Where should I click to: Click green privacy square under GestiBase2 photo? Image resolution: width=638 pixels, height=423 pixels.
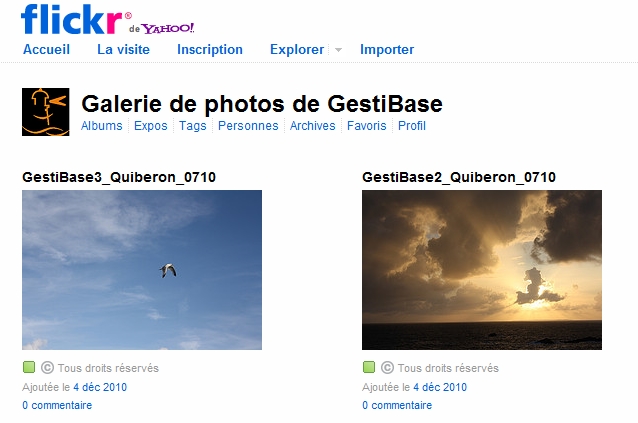pos(369,367)
